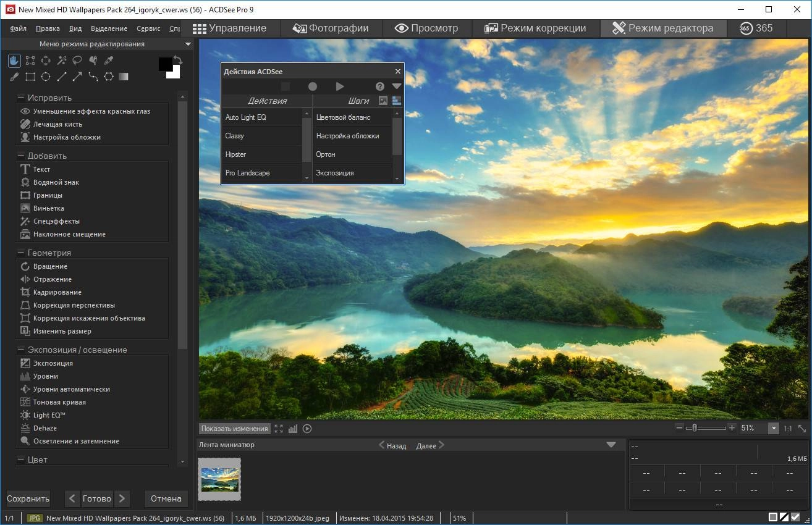
Task: Click the zoom slider handle
Action: (695, 427)
